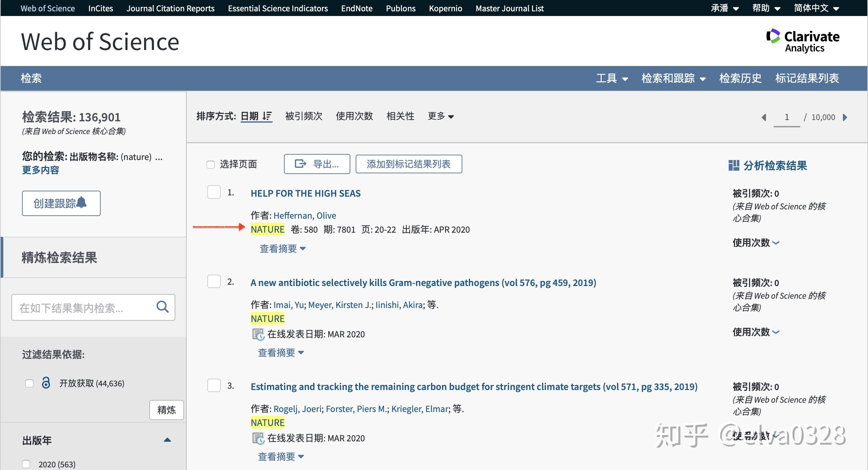This screenshot has width=868, height=470.
Task: Expand 使用次数 for result 1
Action: [x=756, y=243]
